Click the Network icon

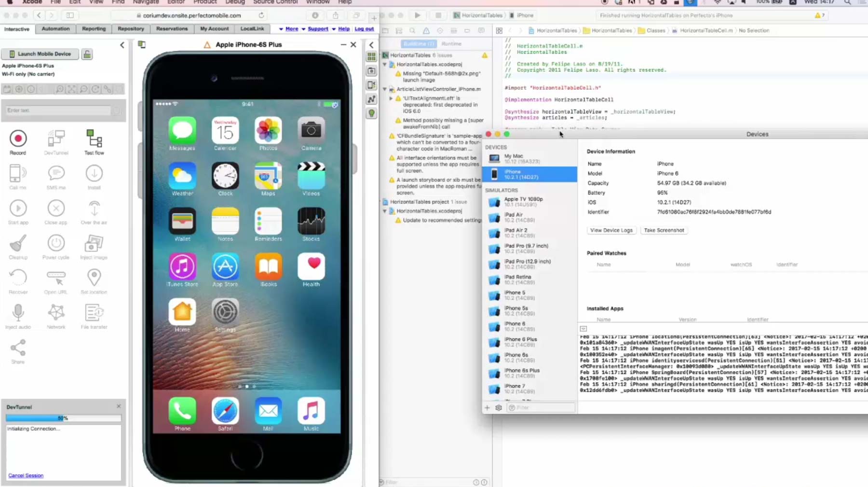pos(56,313)
